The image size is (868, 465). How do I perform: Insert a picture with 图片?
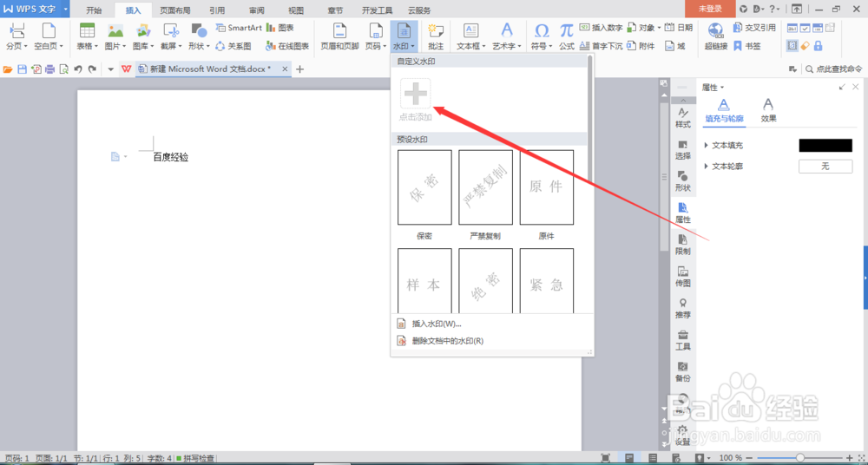click(x=115, y=37)
